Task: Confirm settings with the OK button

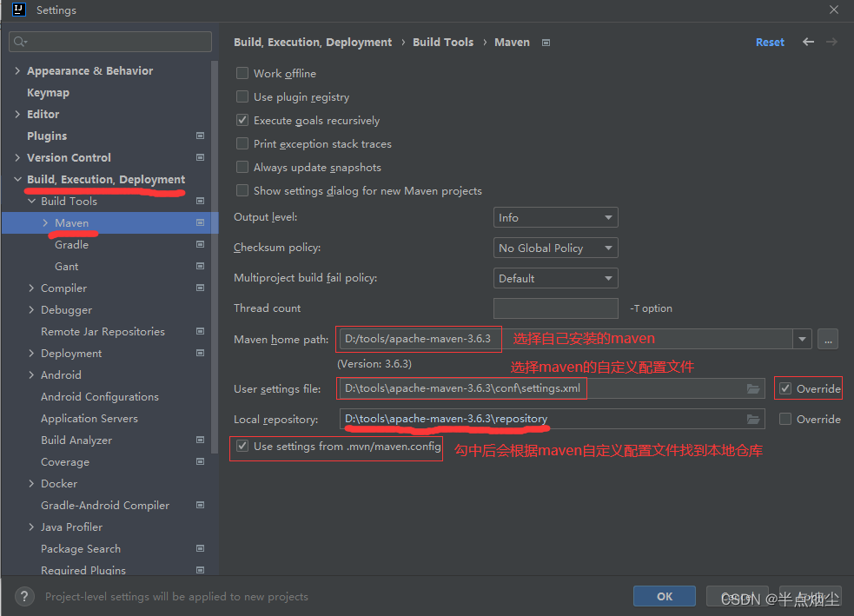Action: click(x=664, y=596)
